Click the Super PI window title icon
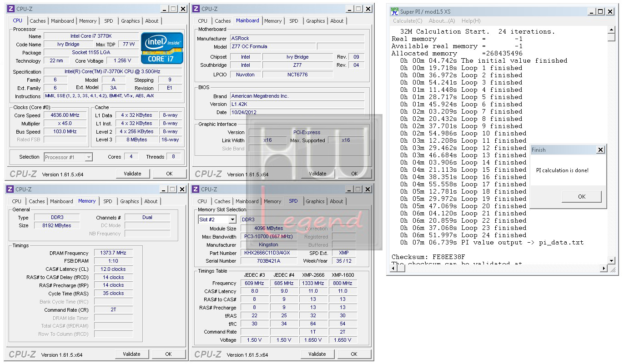The height and width of the screenshot is (364, 629). click(x=395, y=11)
